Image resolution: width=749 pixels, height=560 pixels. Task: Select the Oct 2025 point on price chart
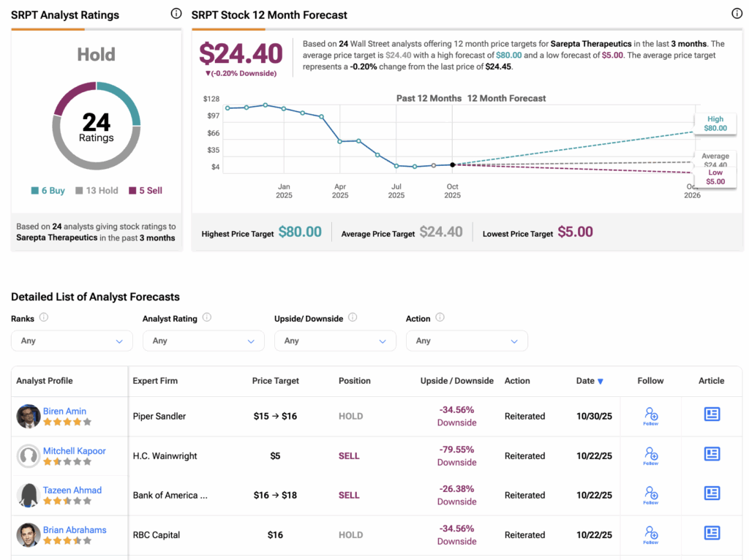452,164
